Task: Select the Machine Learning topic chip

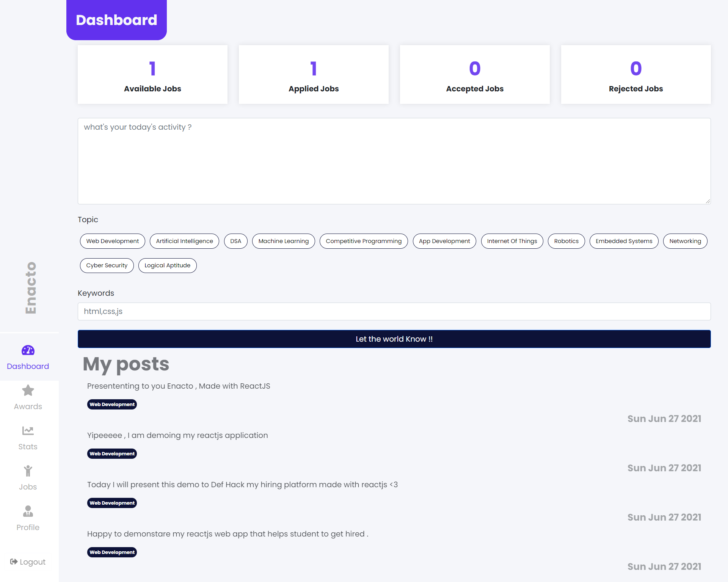Action: (x=284, y=241)
